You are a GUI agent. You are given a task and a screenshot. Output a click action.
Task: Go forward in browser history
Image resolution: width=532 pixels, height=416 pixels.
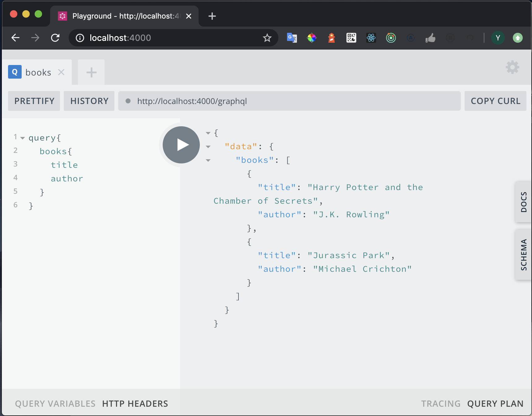[35, 38]
